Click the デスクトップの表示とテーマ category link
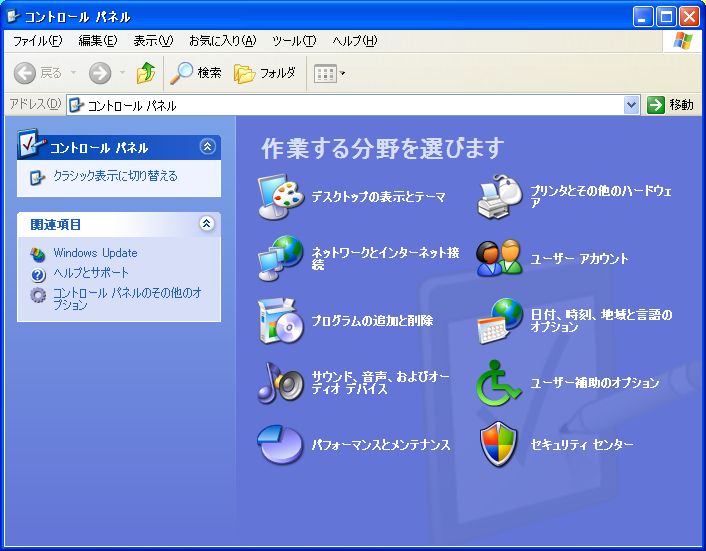Screen dimensions: 706x551 pos(378,197)
